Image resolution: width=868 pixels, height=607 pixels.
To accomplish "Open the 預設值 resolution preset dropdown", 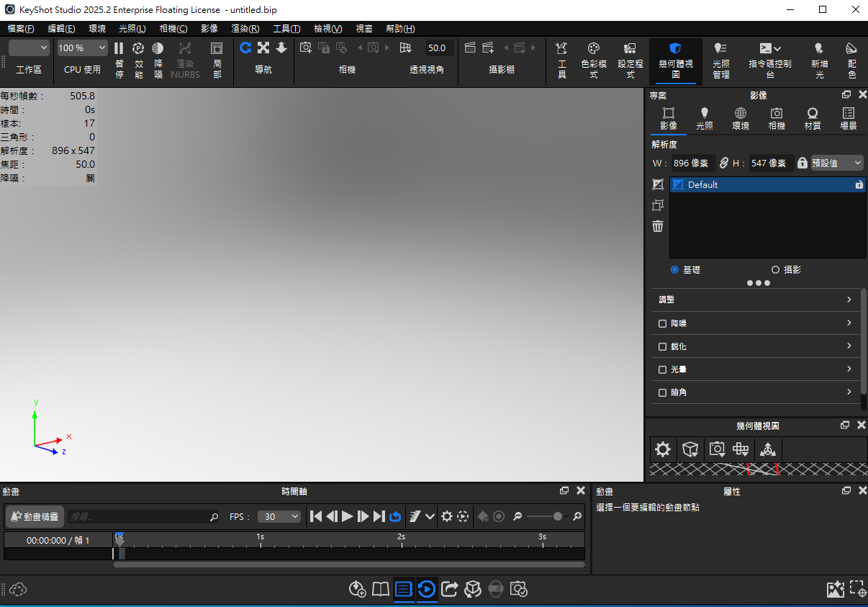I will pyautogui.click(x=836, y=163).
